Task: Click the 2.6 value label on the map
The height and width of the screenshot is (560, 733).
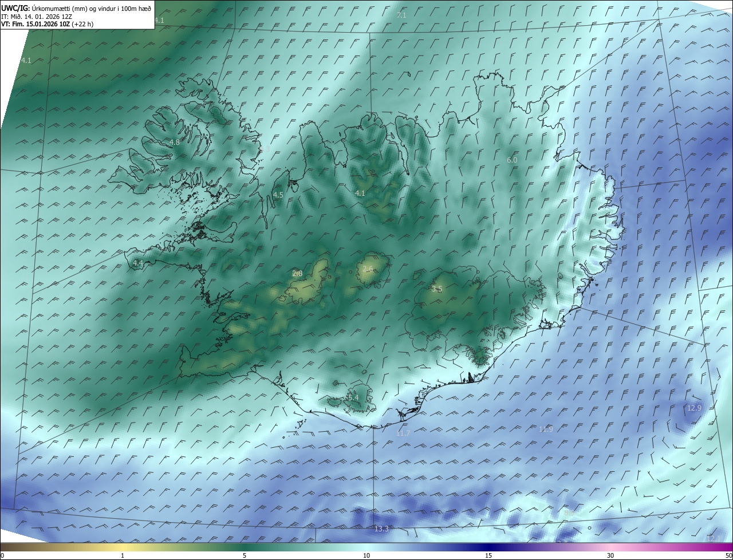Action: [x=368, y=269]
